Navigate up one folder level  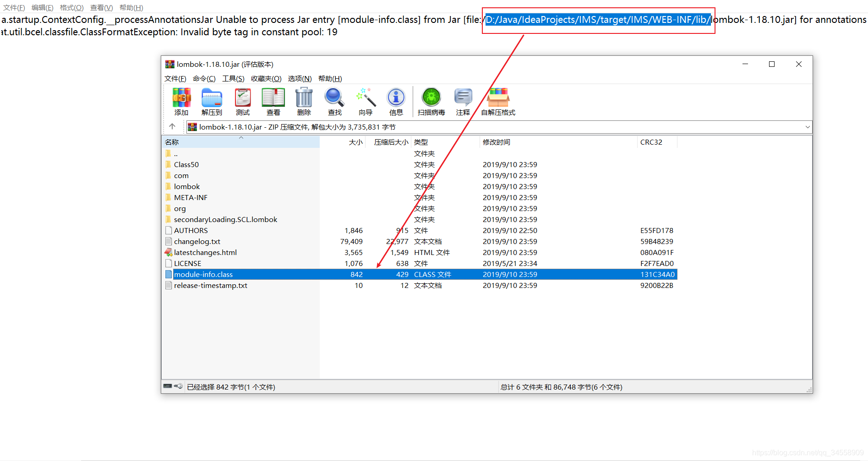(x=172, y=127)
